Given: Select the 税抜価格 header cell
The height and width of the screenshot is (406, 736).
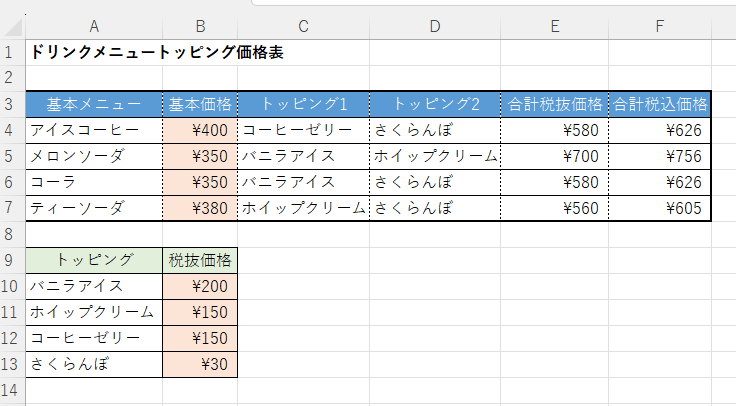Looking at the screenshot, I should tap(200, 260).
